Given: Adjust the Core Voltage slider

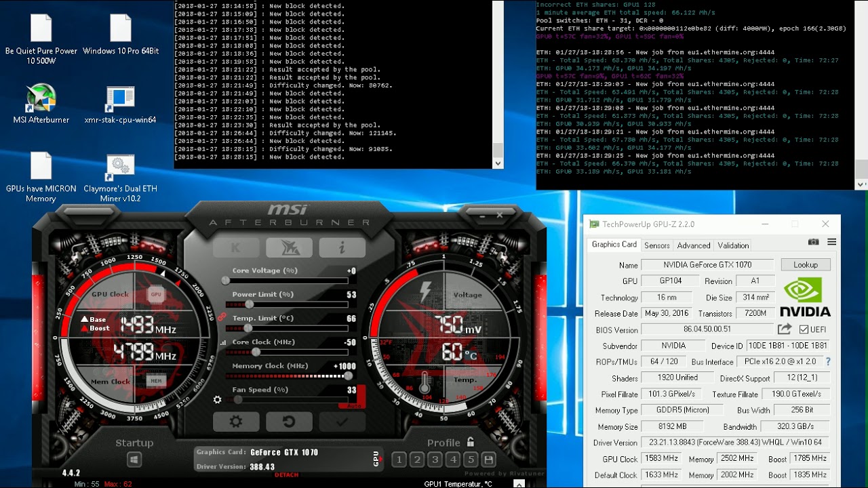Looking at the screenshot, I should click(x=286, y=281).
